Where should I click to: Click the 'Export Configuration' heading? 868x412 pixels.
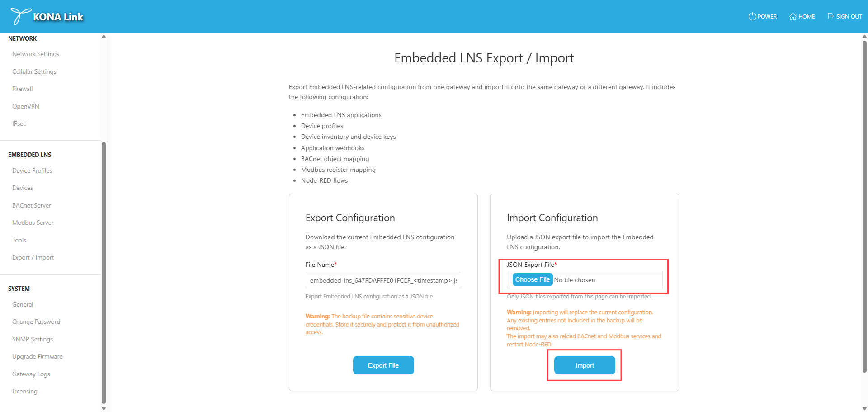click(x=350, y=218)
